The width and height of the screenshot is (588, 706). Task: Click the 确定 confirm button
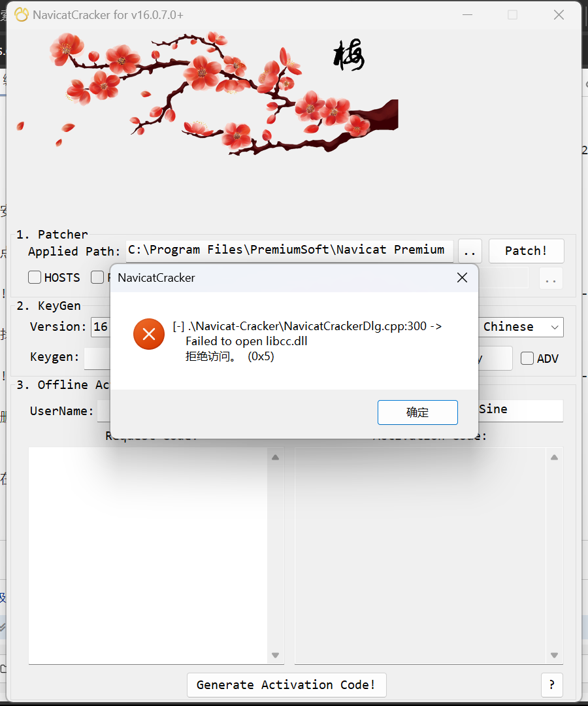(417, 412)
